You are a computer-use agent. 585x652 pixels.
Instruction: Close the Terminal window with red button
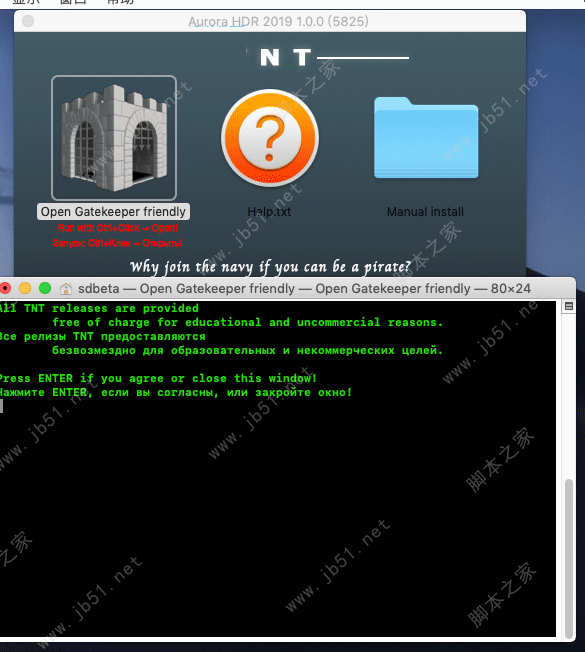(x=5, y=288)
